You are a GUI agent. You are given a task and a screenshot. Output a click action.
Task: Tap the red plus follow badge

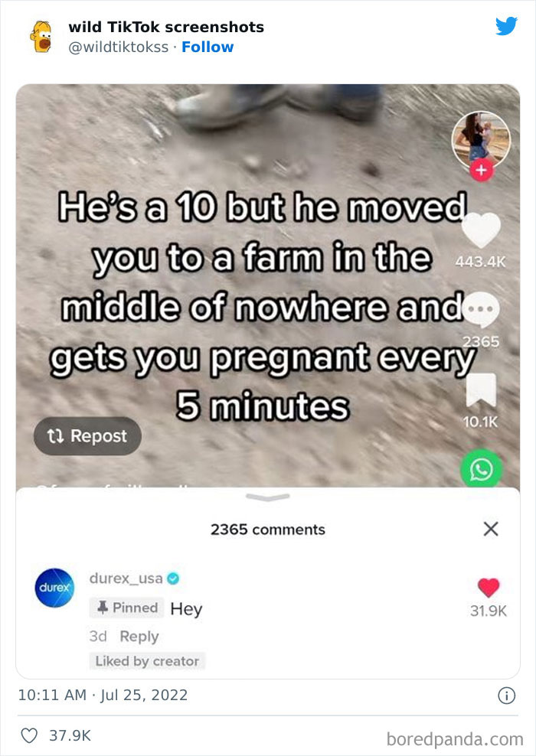(x=481, y=170)
